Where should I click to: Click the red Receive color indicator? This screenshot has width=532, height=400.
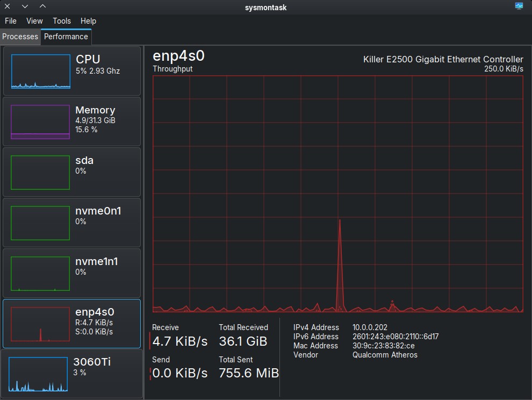pos(150,341)
